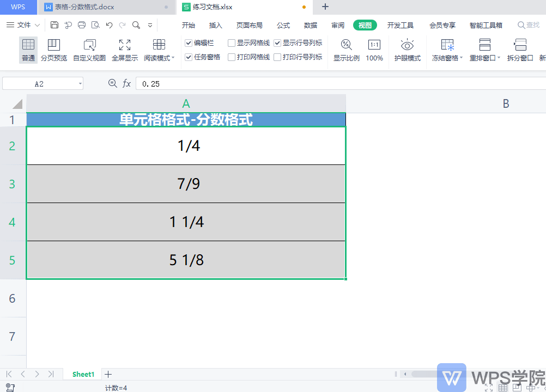
Task: Click the Save icon in quick toolbar
Action: pos(54,24)
